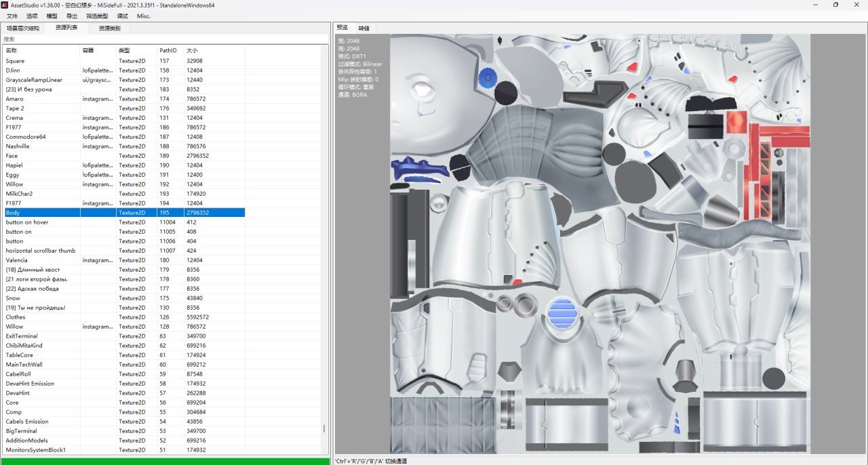The image size is (868, 465).
Task: Click the AssetStudio app icon in title bar
Action: pos(5,5)
